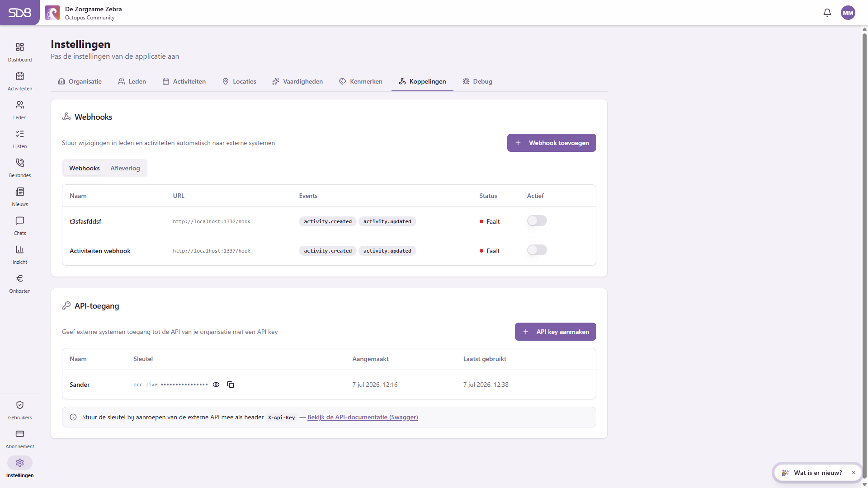Open Chats in the sidebar
This screenshot has width=868, height=488.
pyautogui.click(x=20, y=226)
